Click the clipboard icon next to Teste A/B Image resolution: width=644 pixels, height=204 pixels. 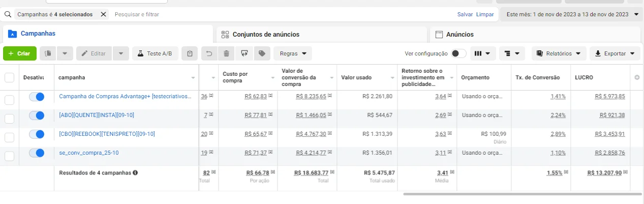point(190,53)
